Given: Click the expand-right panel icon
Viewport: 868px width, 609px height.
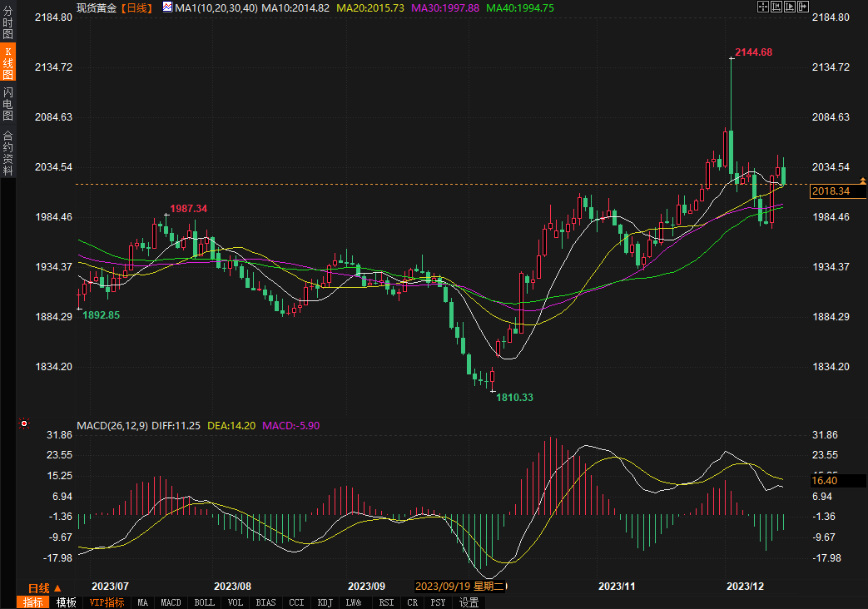Looking at the screenshot, I should pos(803,7).
